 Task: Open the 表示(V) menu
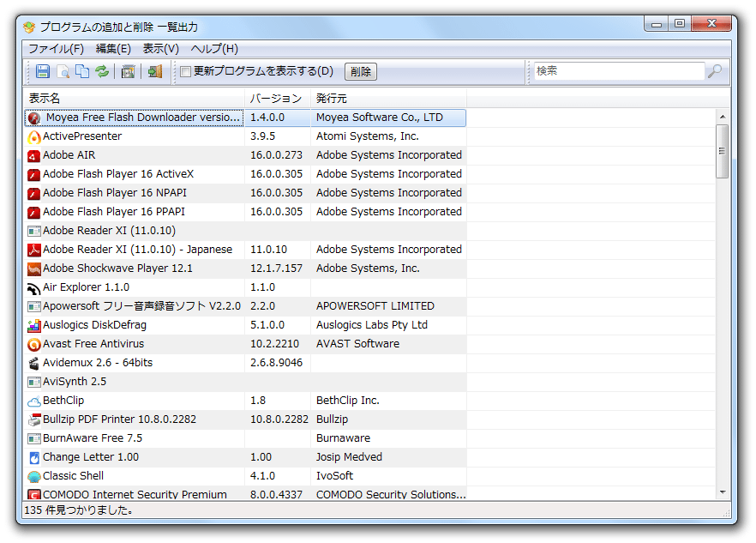[x=160, y=49]
